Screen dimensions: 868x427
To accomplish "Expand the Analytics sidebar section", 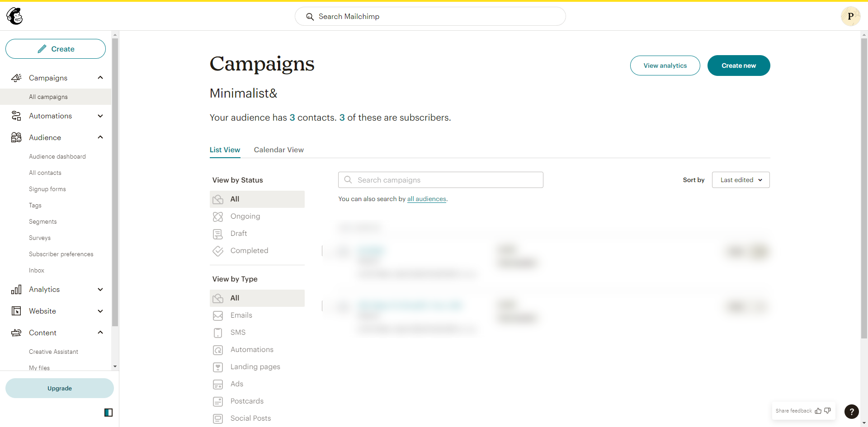I will pyautogui.click(x=100, y=290).
